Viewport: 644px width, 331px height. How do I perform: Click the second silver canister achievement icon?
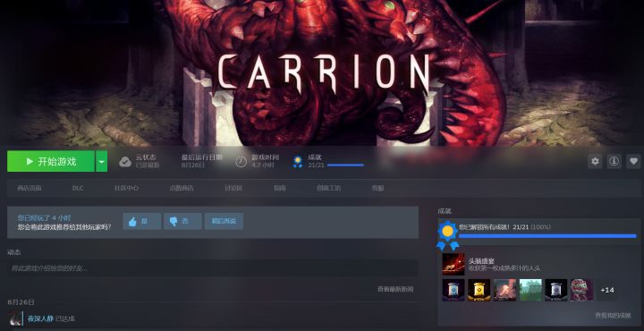[556, 290]
